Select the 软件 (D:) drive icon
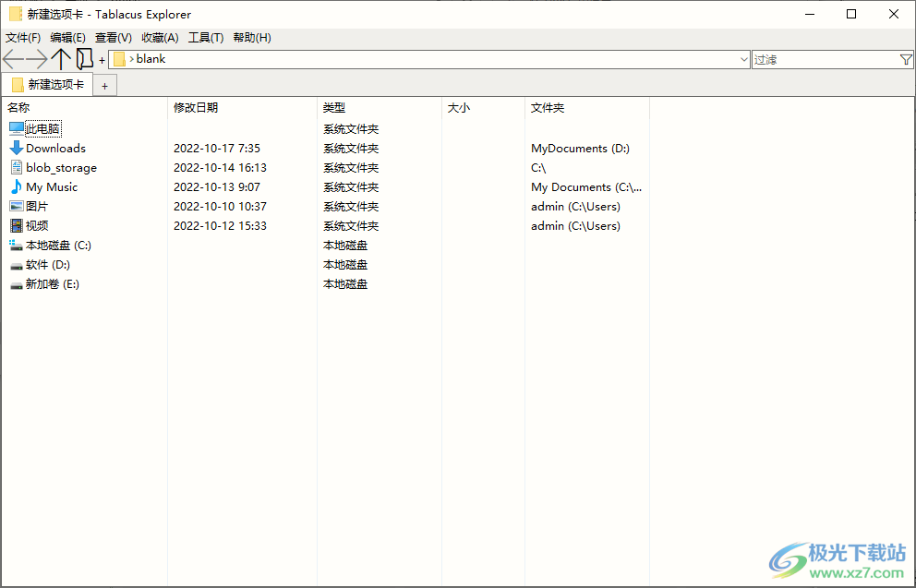Image resolution: width=916 pixels, height=588 pixels. point(17,266)
